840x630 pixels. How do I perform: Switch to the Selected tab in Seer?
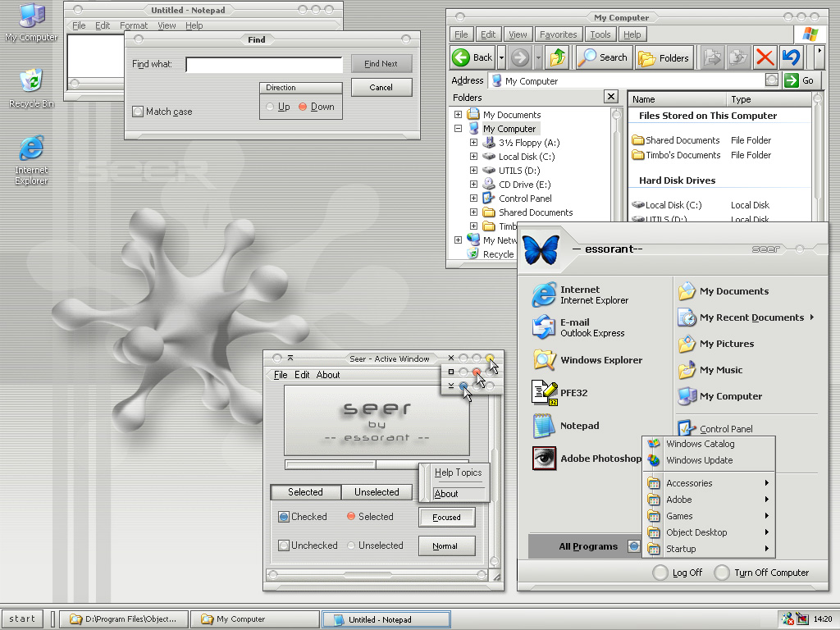tap(305, 492)
